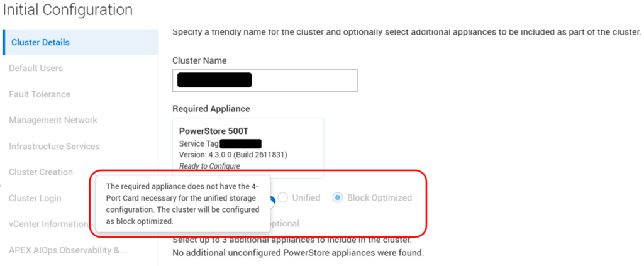Viewport: 644px width, 266px height.
Task: Select the Unified radio button
Action: 282,198
